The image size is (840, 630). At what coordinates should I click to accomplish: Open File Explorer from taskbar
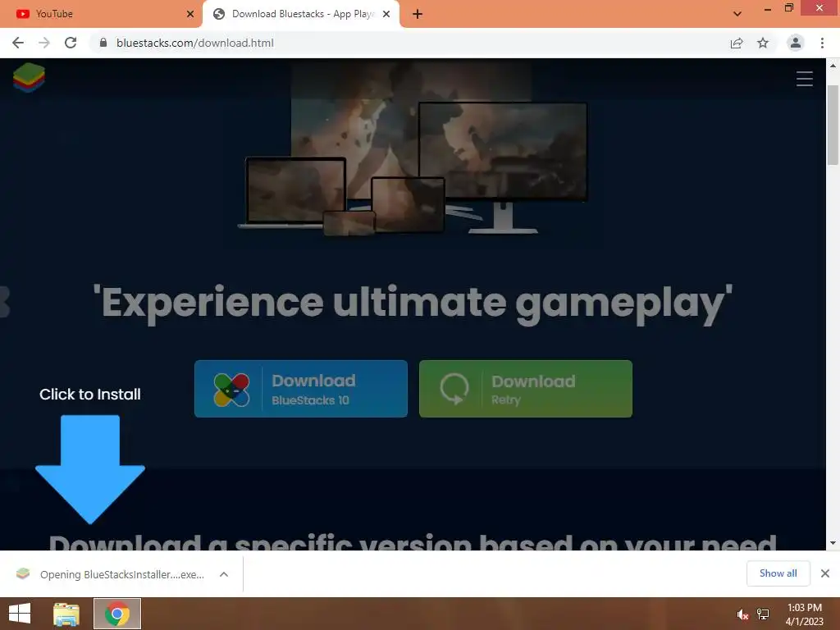pos(66,614)
